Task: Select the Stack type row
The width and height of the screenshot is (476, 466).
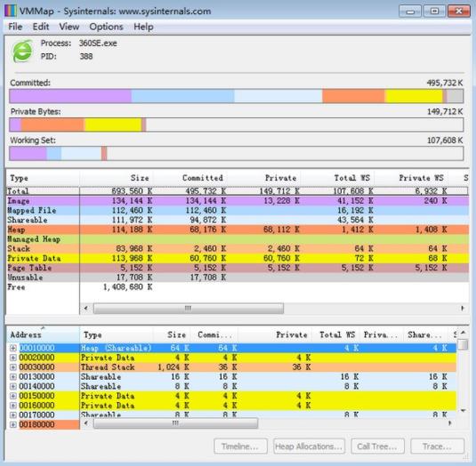Action: 238,248
